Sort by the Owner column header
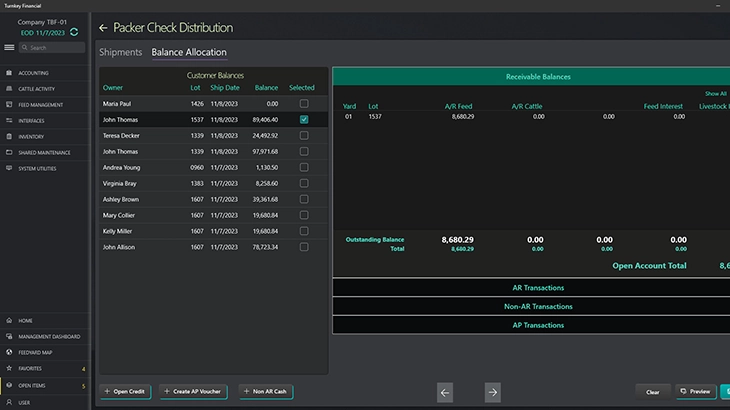730x410 pixels. point(113,87)
